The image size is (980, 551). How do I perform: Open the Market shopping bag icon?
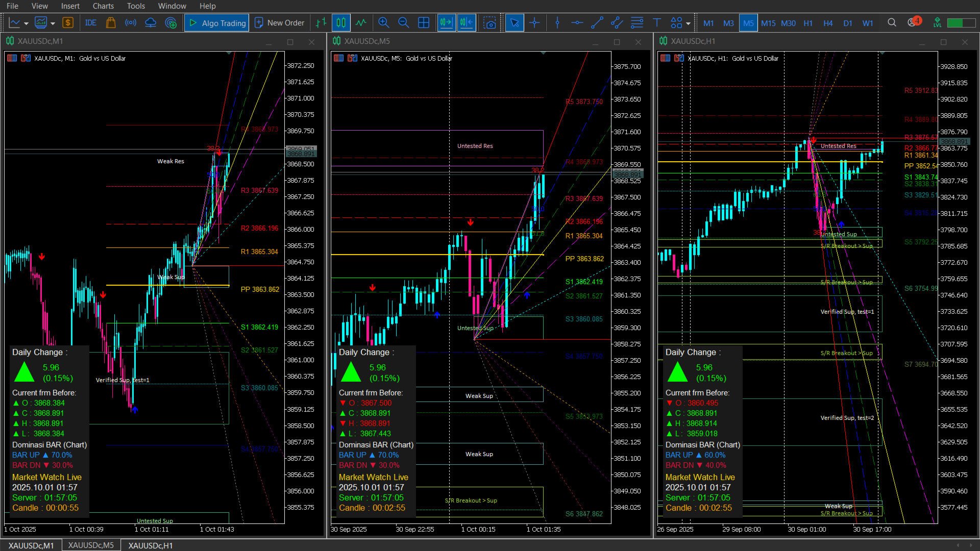click(x=111, y=23)
